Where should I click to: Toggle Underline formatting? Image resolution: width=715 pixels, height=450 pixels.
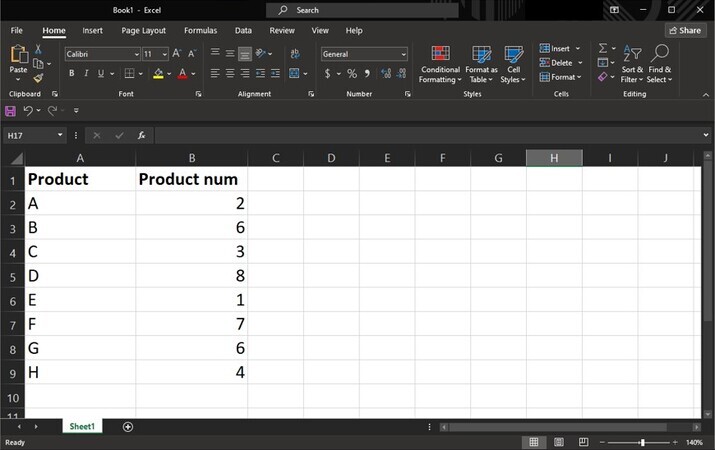point(101,73)
